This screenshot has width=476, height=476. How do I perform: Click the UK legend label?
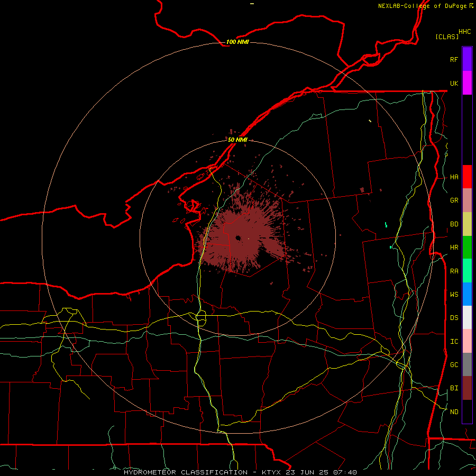point(454,83)
